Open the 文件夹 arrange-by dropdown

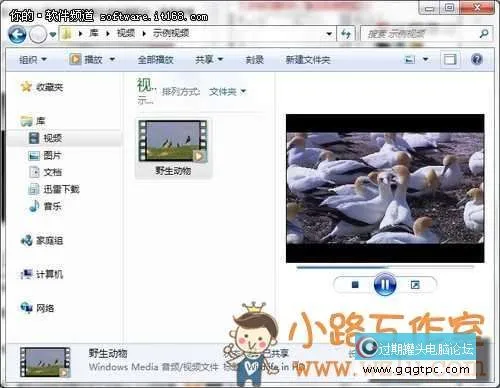(227, 91)
